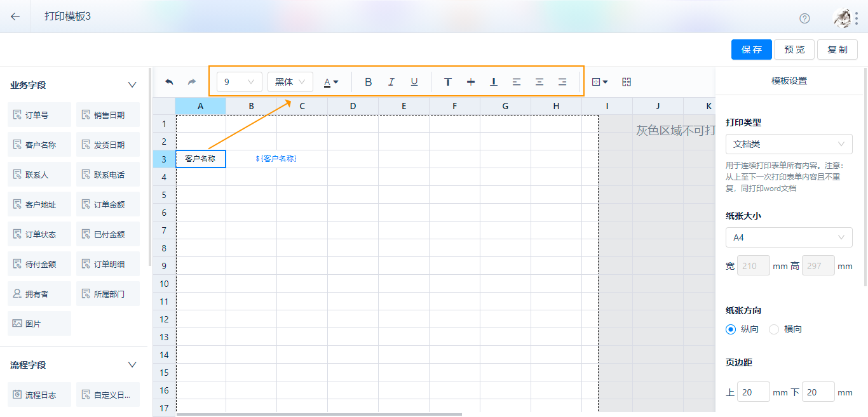The width and height of the screenshot is (868, 417).
Task: Click the paper height field showing 297
Action: (x=818, y=266)
